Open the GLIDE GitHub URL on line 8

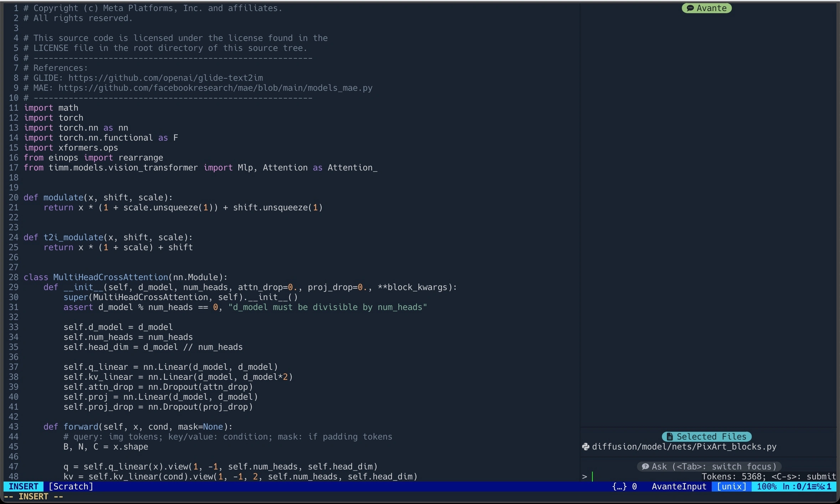166,78
